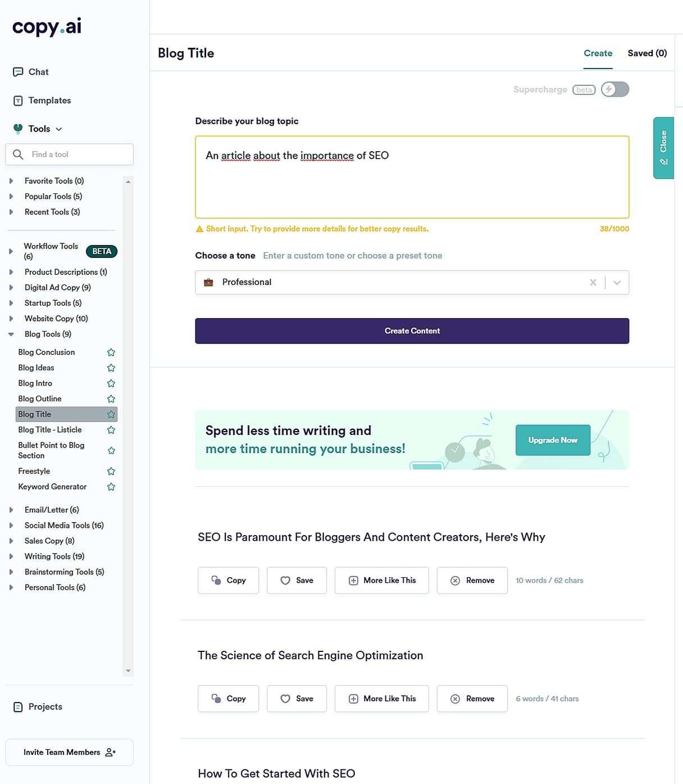The width and height of the screenshot is (683, 784).
Task: Star the Blog Outline tool
Action: pos(111,399)
